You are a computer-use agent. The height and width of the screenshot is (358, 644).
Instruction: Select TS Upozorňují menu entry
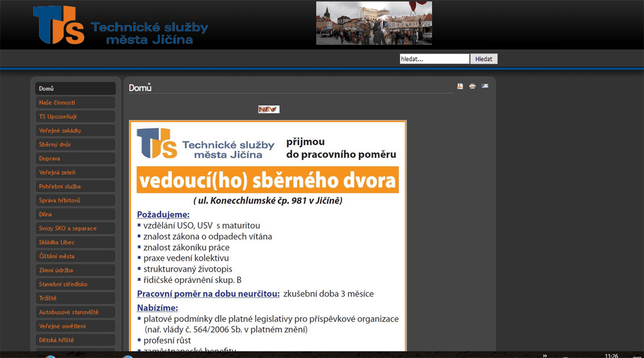[x=75, y=117]
